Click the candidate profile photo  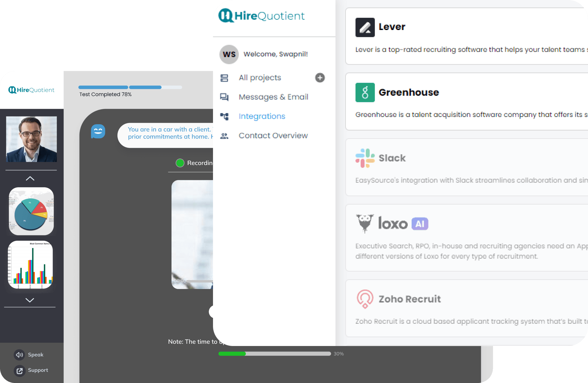click(31, 139)
